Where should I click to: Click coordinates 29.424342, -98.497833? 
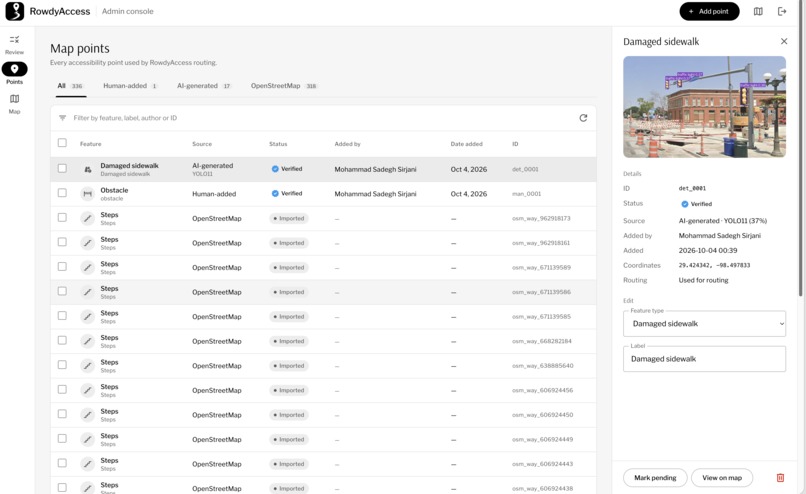coord(714,265)
